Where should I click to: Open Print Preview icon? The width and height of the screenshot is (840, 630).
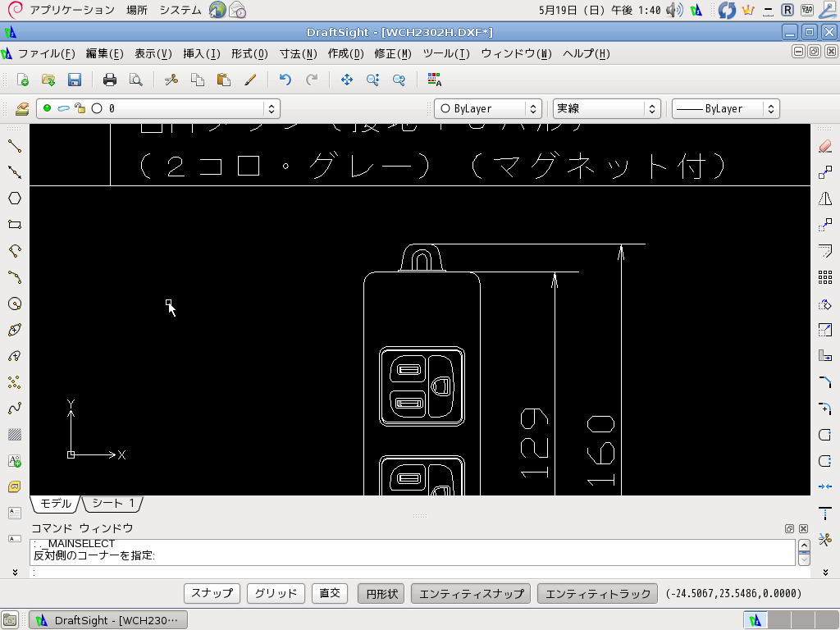(x=136, y=80)
